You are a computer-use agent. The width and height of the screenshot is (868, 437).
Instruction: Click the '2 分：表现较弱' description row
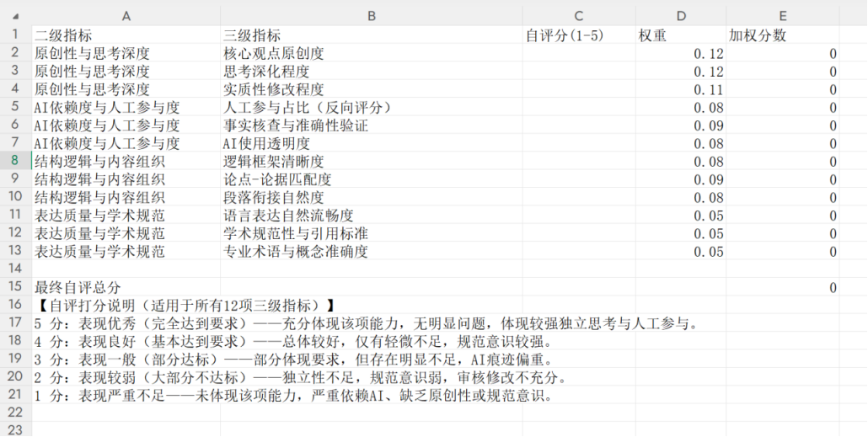(299, 377)
